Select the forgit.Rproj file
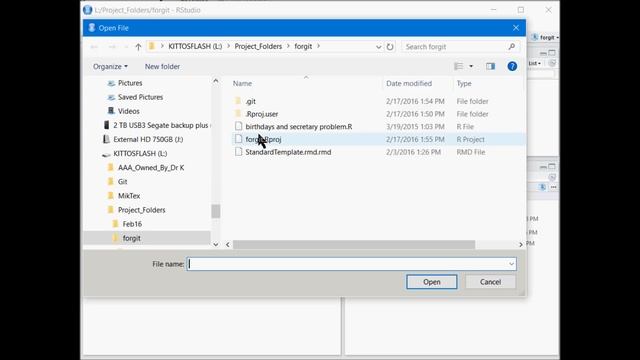Viewport: 640px width, 360px height. pos(378,139)
